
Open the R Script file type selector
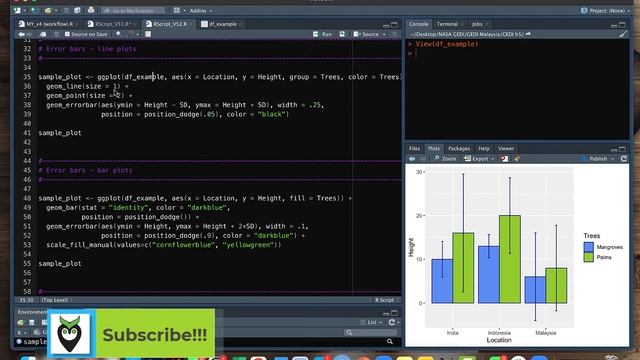pyautogui.click(x=386, y=300)
